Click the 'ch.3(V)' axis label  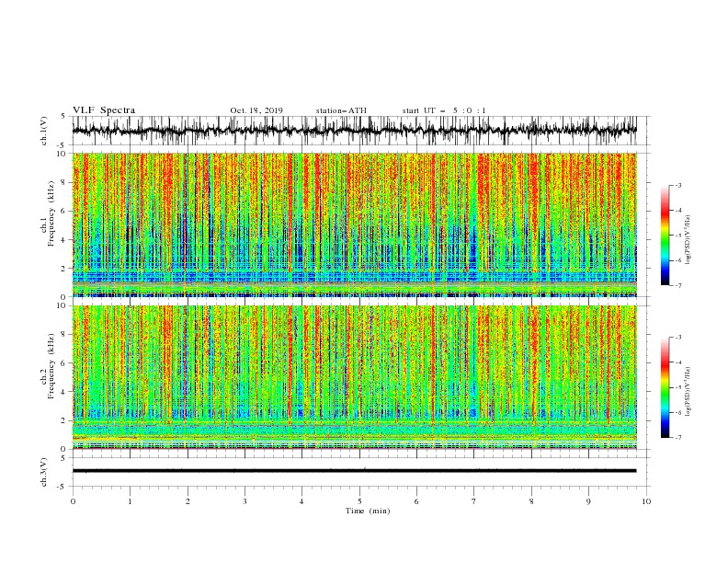pos(44,472)
